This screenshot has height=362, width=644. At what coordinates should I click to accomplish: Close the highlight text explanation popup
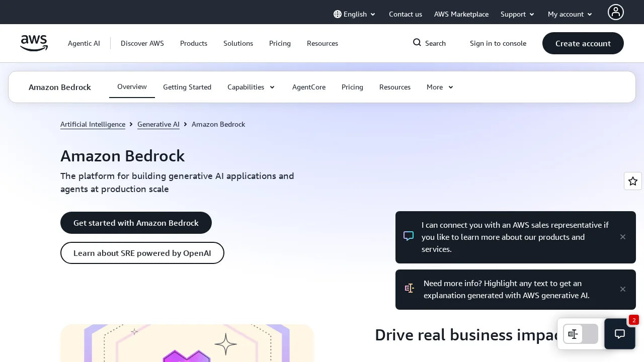pyautogui.click(x=622, y=289)
